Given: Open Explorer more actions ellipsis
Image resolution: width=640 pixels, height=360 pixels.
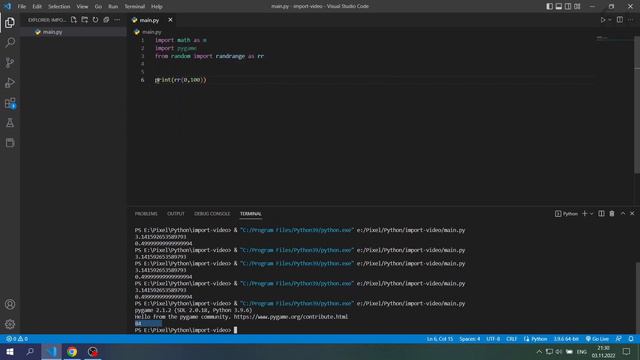Looking at the screenshot, I should (117, 20).
